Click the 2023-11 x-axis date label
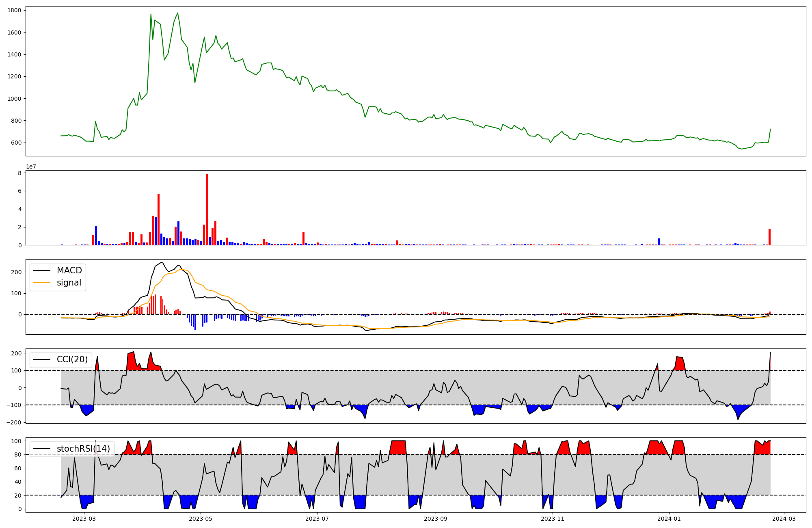 553,519
